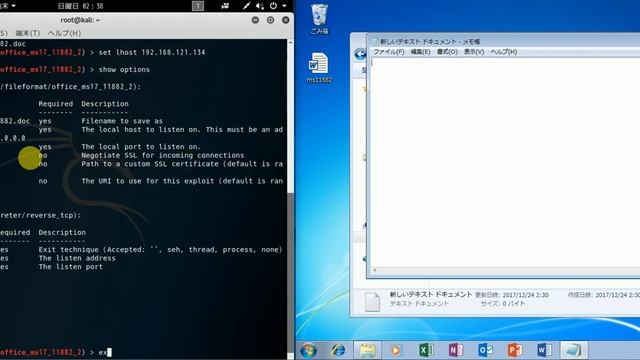Open the ヘルプ(H) menu in Notepad
Viewport: 640px width, 360px height.
tap(504, 52)
